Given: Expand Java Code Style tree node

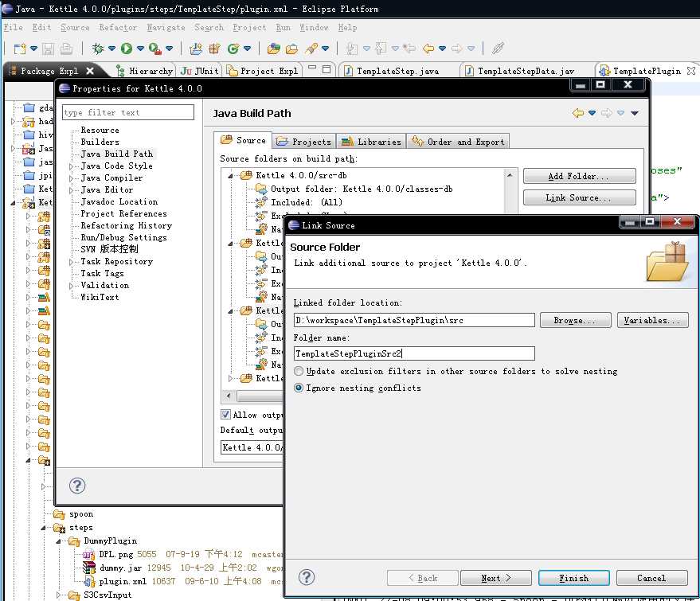Looking at the screenshot, I should 71,166.
